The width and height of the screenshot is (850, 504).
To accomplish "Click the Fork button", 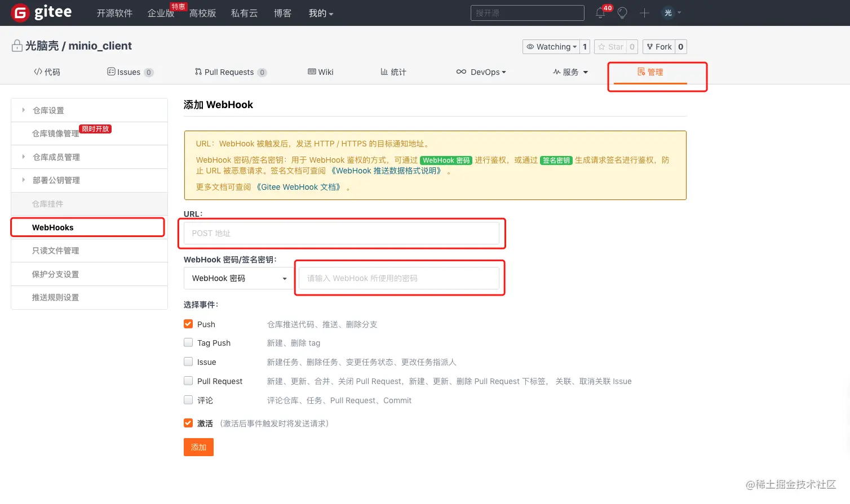I will point(659,47).
